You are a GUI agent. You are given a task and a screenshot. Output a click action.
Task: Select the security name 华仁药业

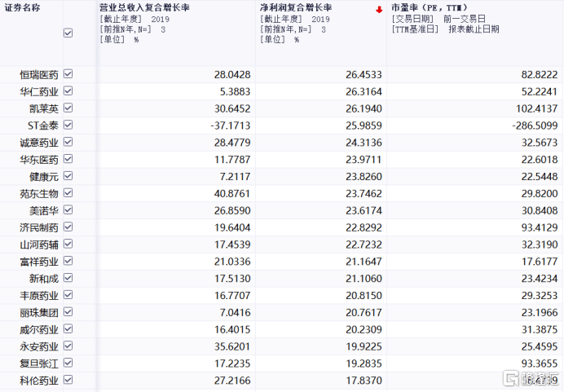pyautogui.click(x=39, y=92)
